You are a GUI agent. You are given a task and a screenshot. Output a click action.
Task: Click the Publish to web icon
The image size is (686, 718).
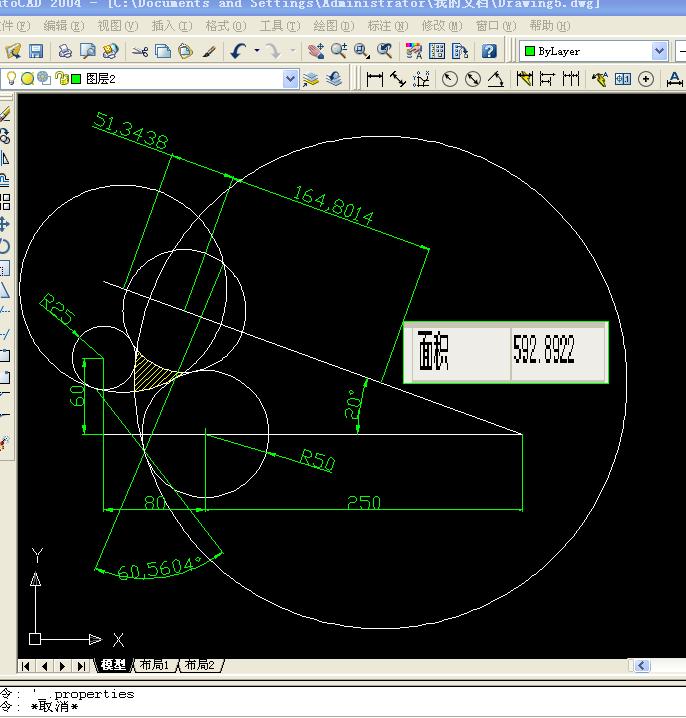(110, 51)
